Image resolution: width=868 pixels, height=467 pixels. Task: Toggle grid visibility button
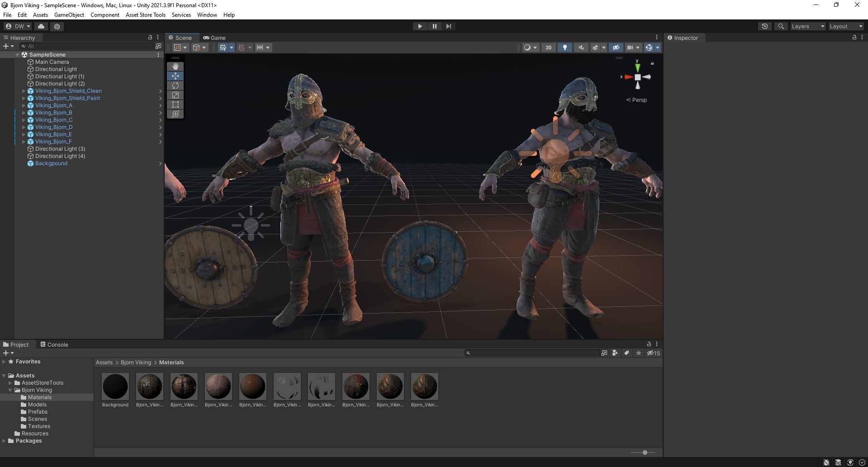223,48
